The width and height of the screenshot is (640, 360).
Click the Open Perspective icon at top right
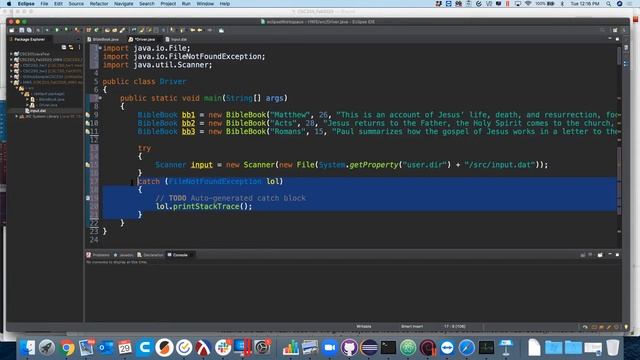[x=615, y=30]
